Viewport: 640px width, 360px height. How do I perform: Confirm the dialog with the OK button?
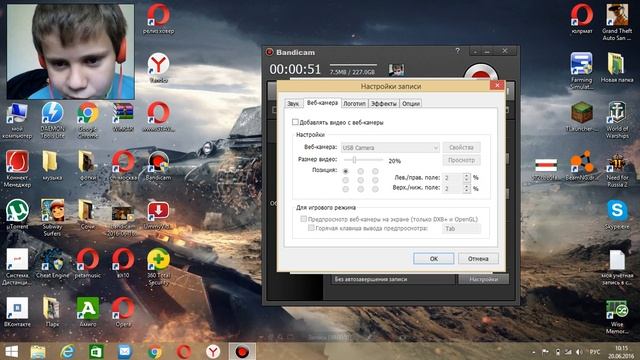point(433,258)
